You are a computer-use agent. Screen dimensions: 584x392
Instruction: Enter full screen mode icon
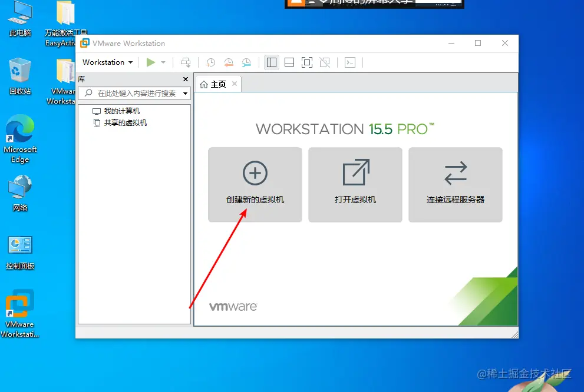(x=307, y=62)
